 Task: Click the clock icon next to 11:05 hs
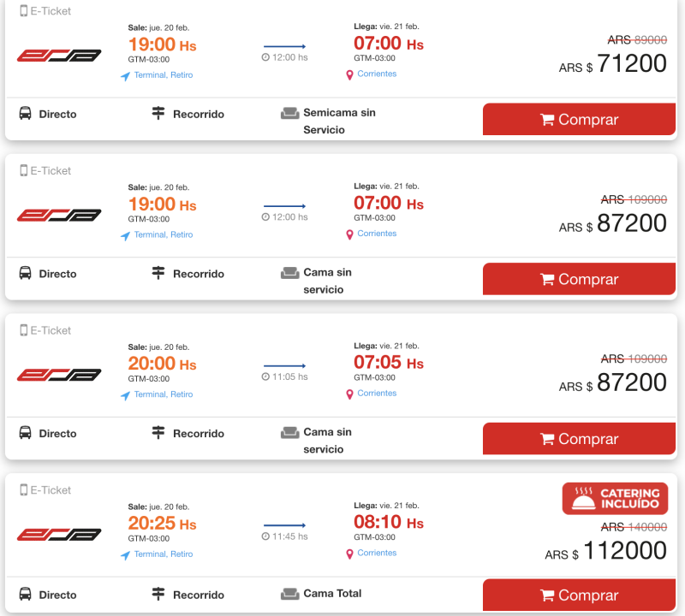[x=265, y=376]
